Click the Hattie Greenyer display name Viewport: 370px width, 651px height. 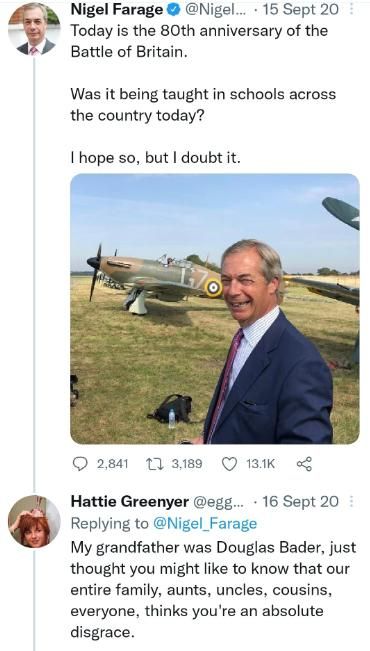pos(130,502)
